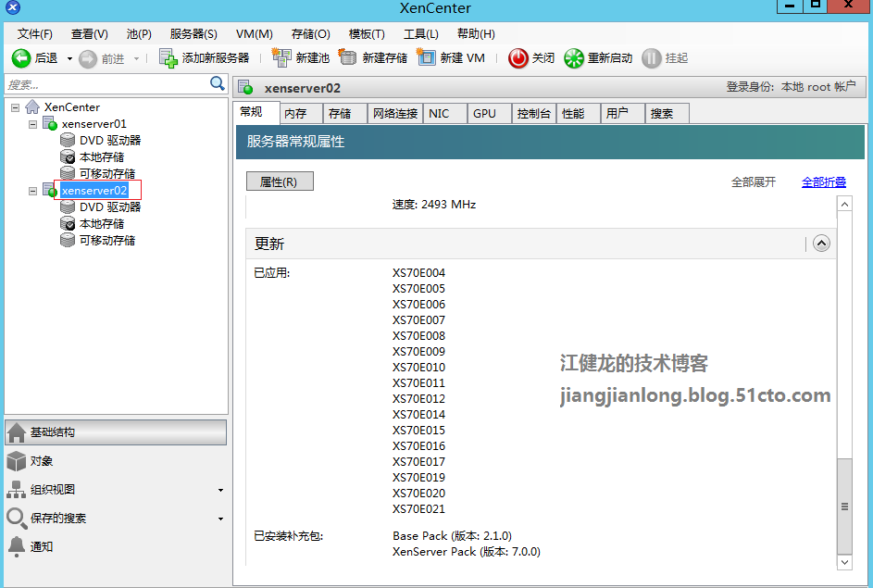Click the XenCenter home icon in tree
Image resolution: width=873 pixels, height=588 pixels.
pos(32,106)
